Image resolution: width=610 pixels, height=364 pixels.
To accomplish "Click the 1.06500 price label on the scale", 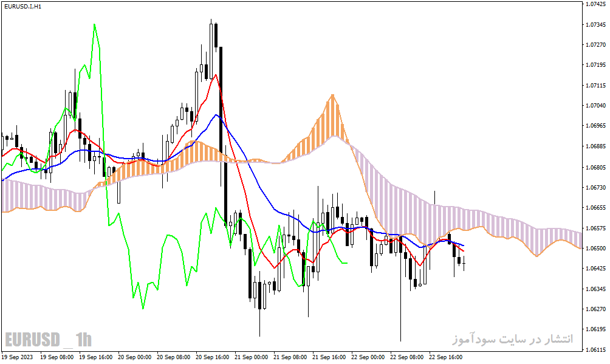I will coord(595,249).
